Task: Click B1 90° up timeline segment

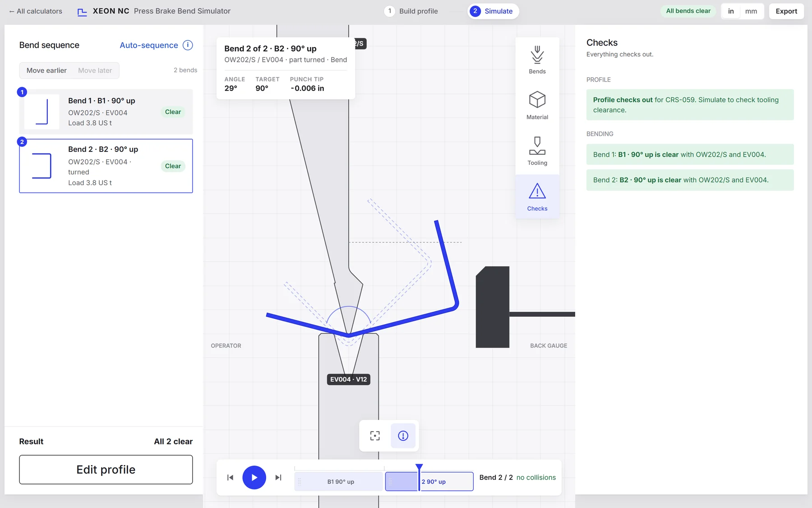Action: [x=338, y=481]
